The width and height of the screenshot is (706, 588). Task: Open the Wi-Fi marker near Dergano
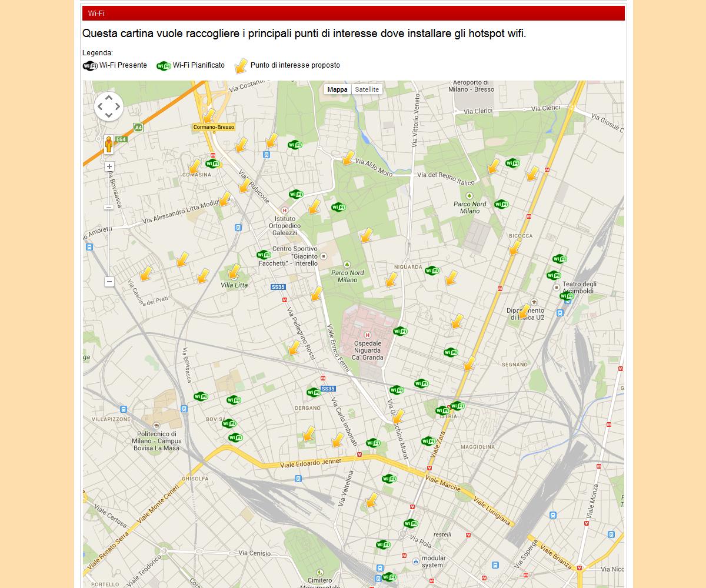point(314,392)
